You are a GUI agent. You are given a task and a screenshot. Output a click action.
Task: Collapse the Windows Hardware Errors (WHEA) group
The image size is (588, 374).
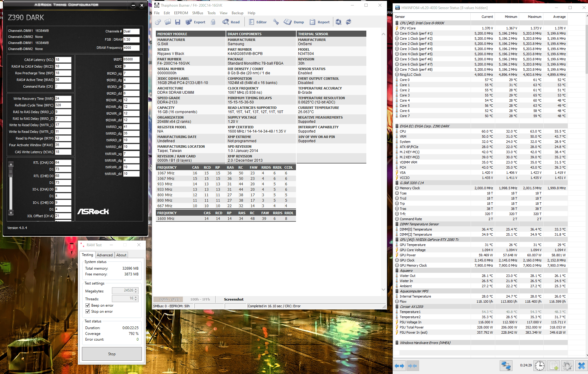397,343
